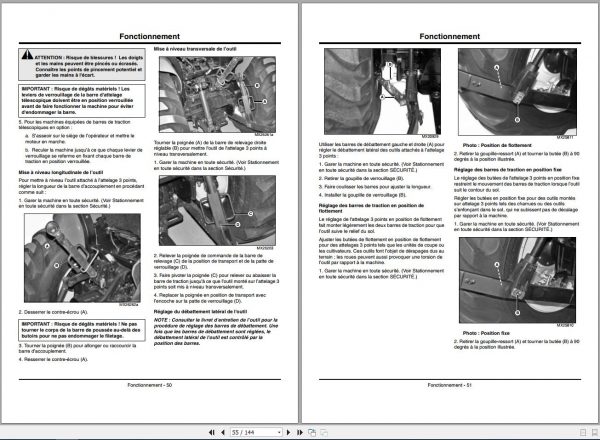Click the heading 'Mise à niveau transversale de l'outil'

tap(195, 49)
